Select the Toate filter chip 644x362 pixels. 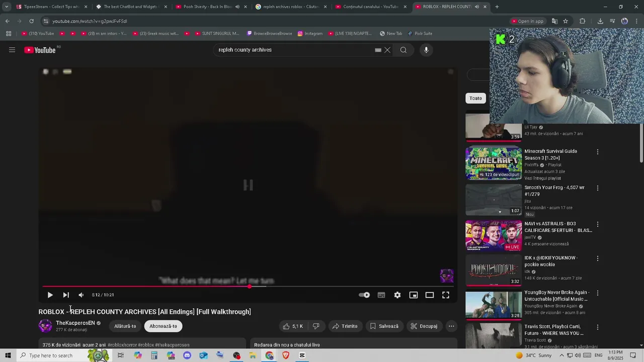click(x=475, y=98)
